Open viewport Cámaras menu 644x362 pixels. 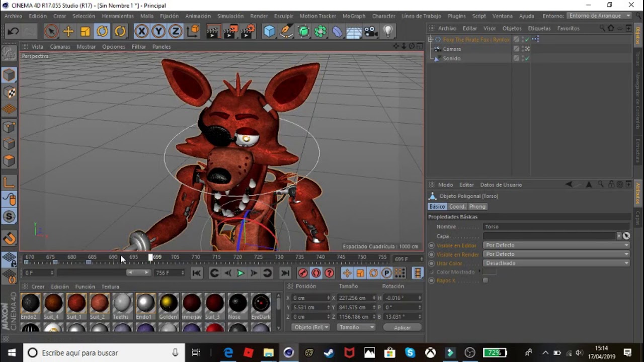(x=60, y=47)
